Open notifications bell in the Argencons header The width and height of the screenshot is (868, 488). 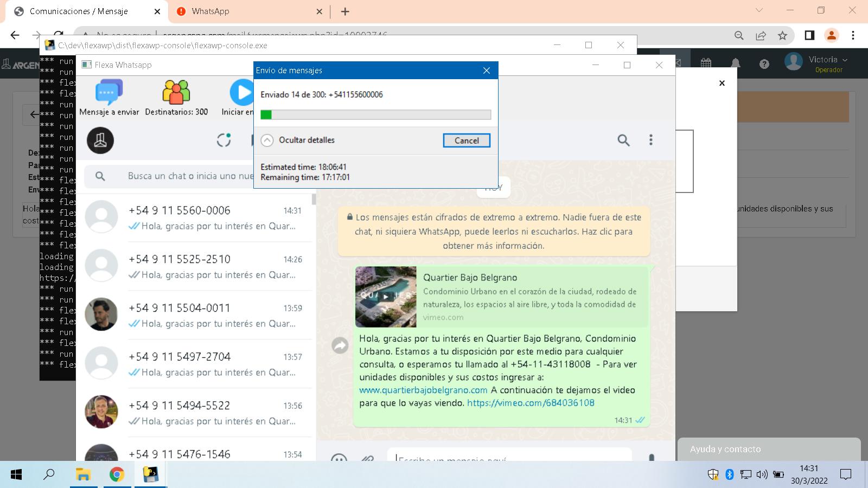(736, 63)
